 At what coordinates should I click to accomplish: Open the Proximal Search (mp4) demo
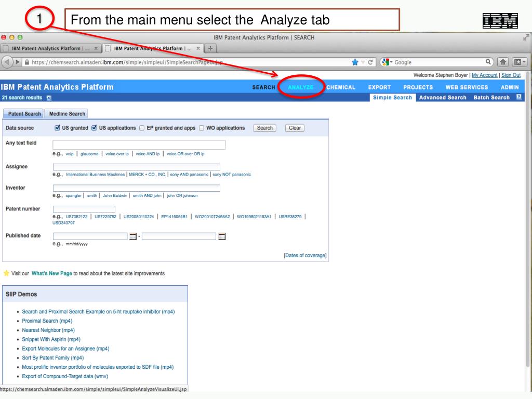(x=47, y=321)
